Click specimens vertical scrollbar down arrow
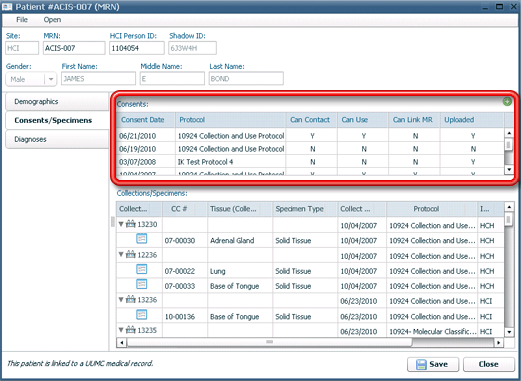Screen dimensions: 521x381 click(x=509, y=332)
